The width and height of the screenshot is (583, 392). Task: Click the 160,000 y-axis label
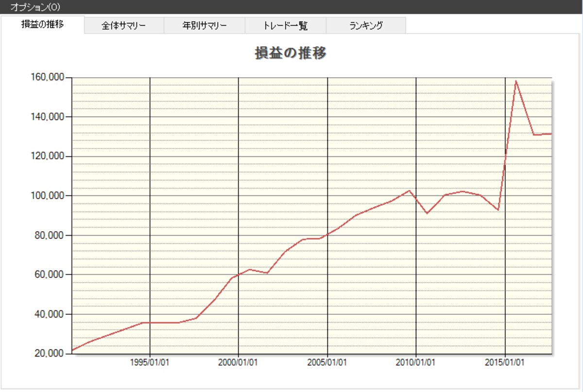click(48, 78)
